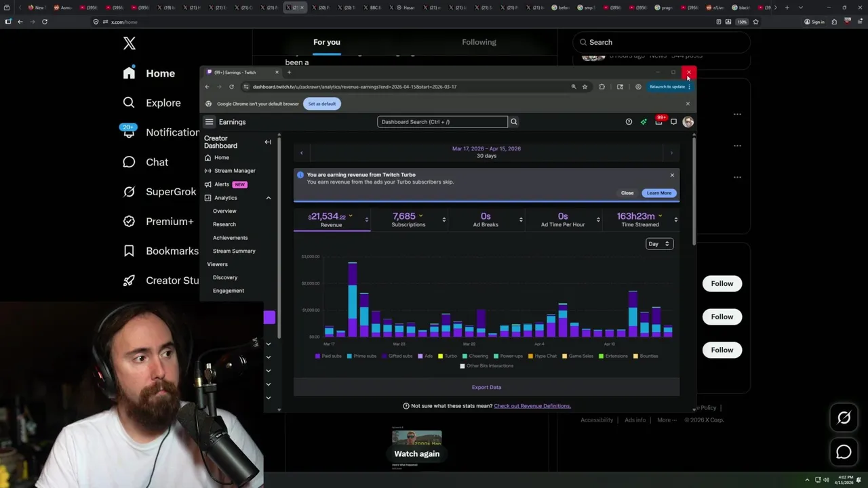
Task: Toggle Gifted subs series in chart legend
Action: click(397, 356)
